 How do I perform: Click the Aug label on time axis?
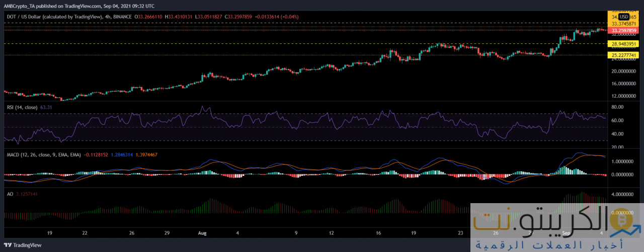click(202, 233)
